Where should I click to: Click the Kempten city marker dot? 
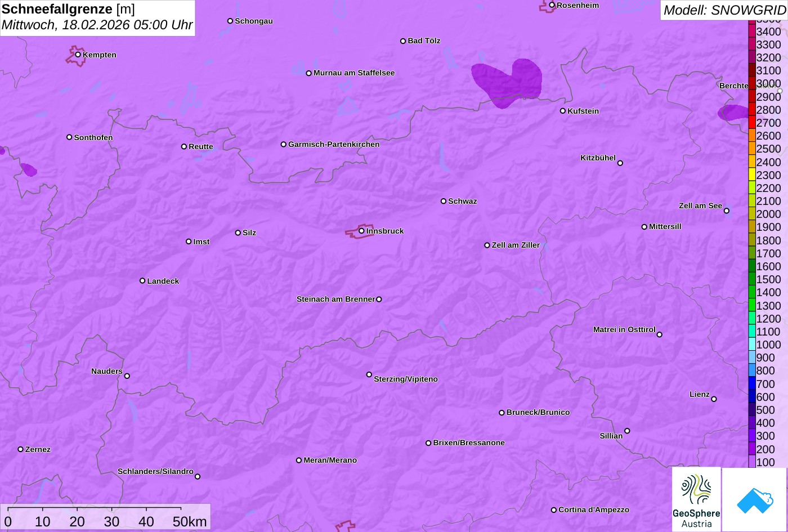point(78,55)
